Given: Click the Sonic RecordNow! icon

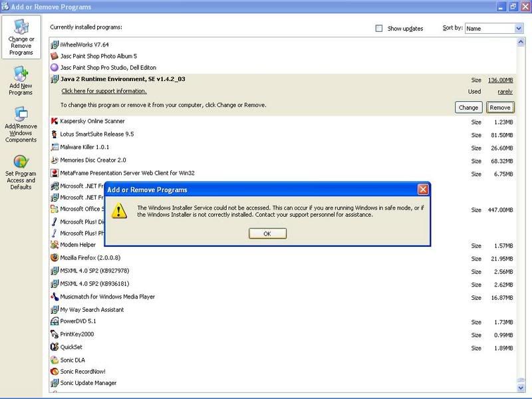Looking at the screenshot, I should click(x=55, y=372).
